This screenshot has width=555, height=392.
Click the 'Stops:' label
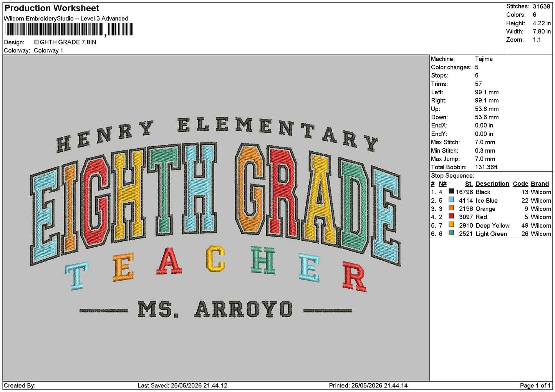[x=439, y=76]
